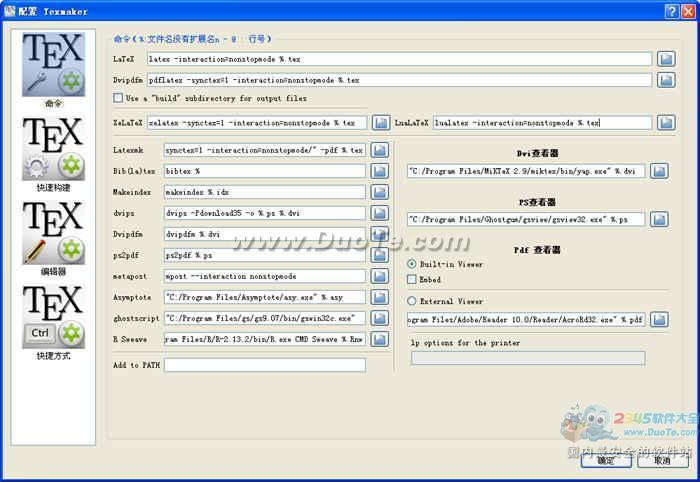Open the 快捷方式 (Shortcuts) page icon
Image resolution: width=700 pixels, height=482 pixels.
53,317
